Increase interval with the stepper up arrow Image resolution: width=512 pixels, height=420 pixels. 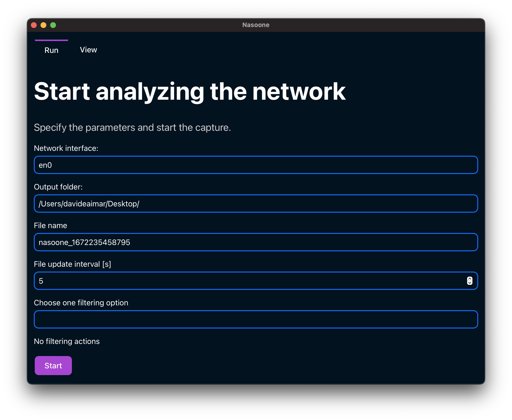(x=470, y=279)
